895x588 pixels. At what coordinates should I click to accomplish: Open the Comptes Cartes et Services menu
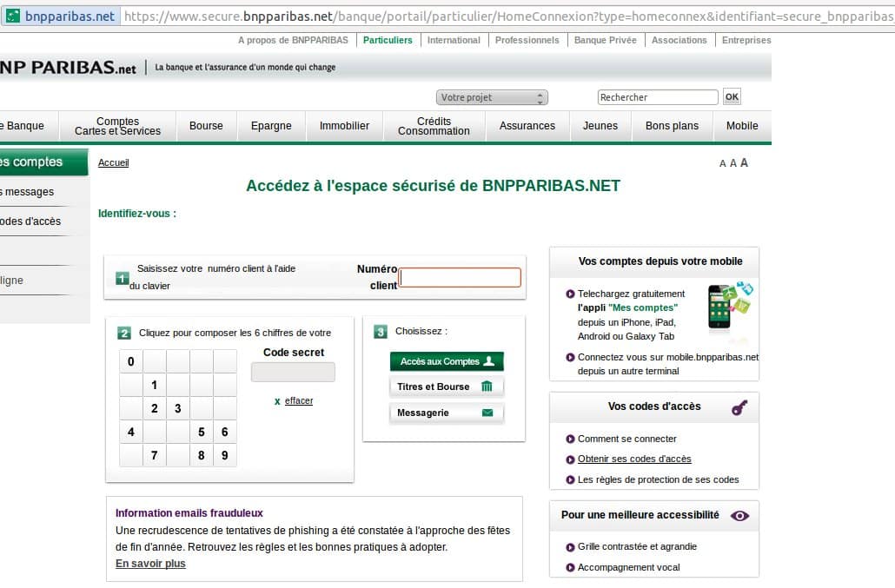click(x=117, y=126)
